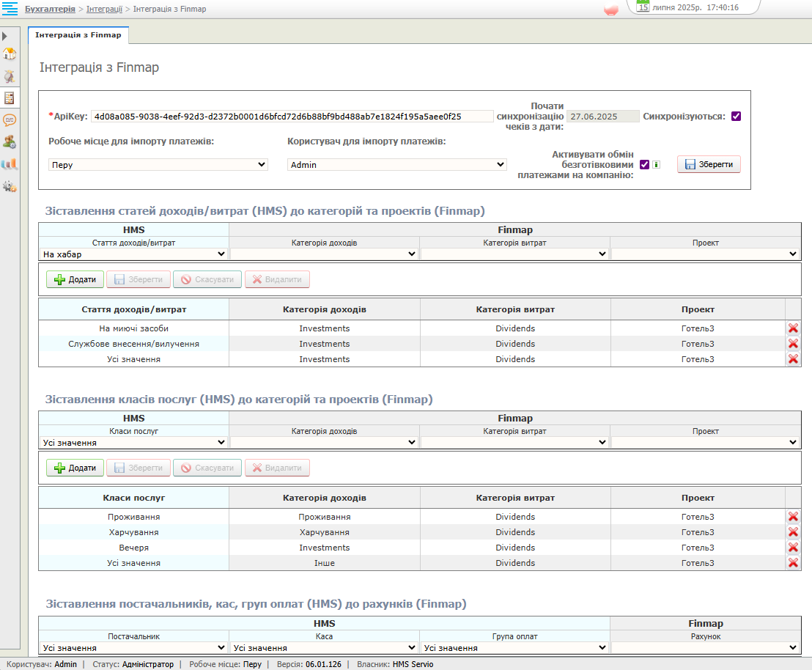Open the bar chart reports icon
This screenshot has height=670, width=812.
point(10,164)
